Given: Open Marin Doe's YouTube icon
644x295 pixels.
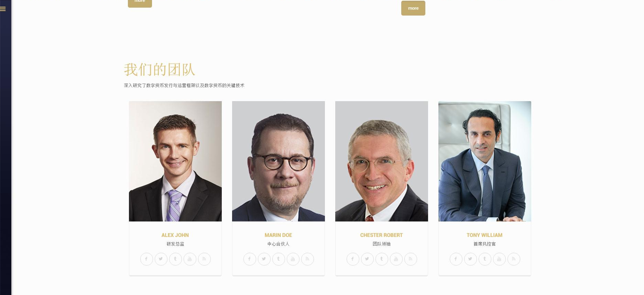Looking at the screenshot, I should point(293,259).
